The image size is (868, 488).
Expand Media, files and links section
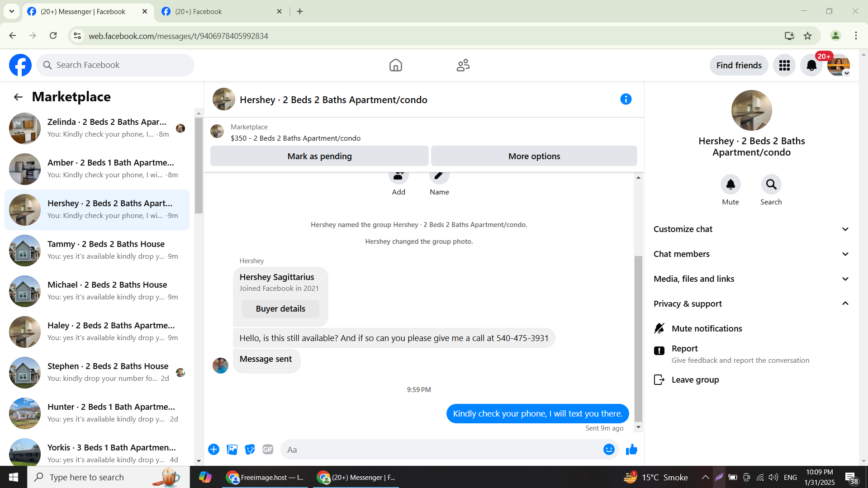point(751,279)
